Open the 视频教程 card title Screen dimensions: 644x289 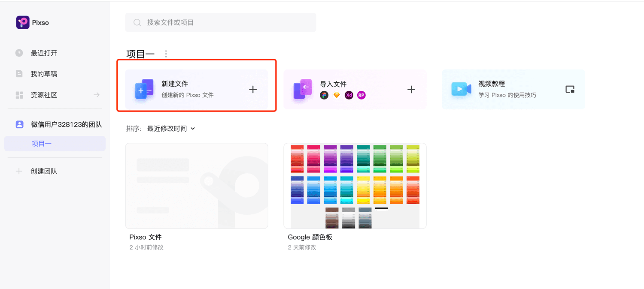tap(492, 84)
